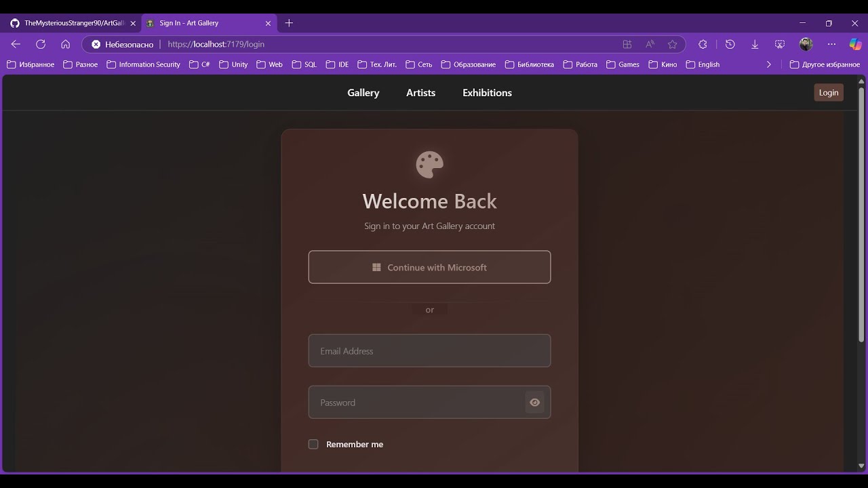Click the page scrollbar down arrow
Screen dimensions: 868x488
861,466
